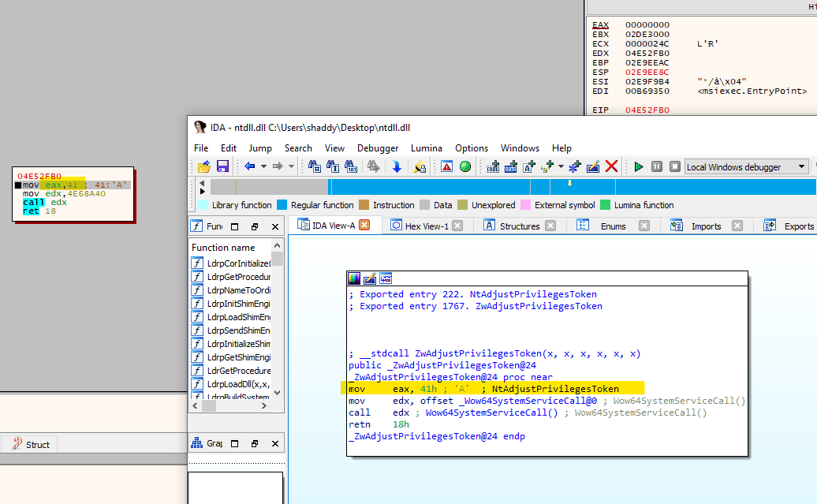The height and width of the screenshot is (504, 817).
Task: Open the back-jump history dropdown arrow
Action: click(x=263, y=166)
